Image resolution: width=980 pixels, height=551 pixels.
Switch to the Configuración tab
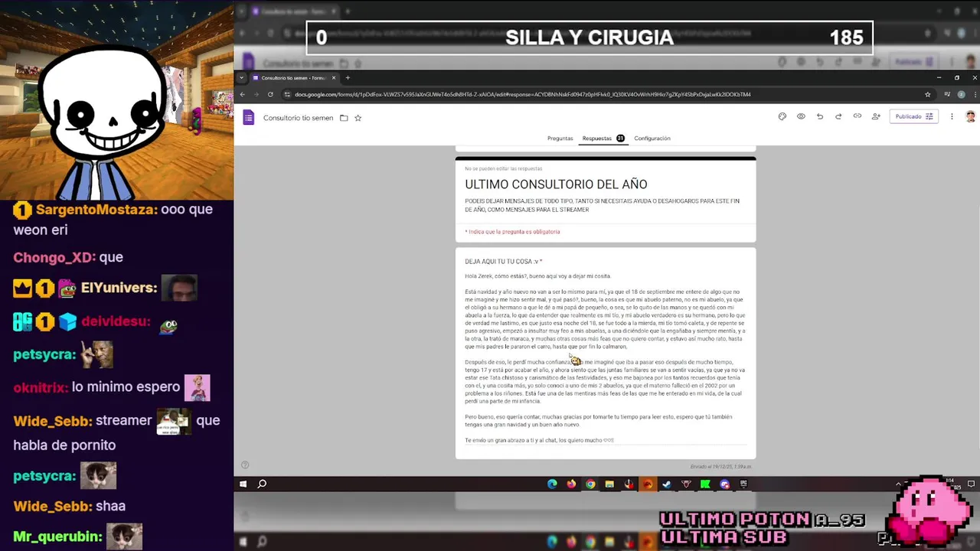pyautogui.click(x=652, y=139)
